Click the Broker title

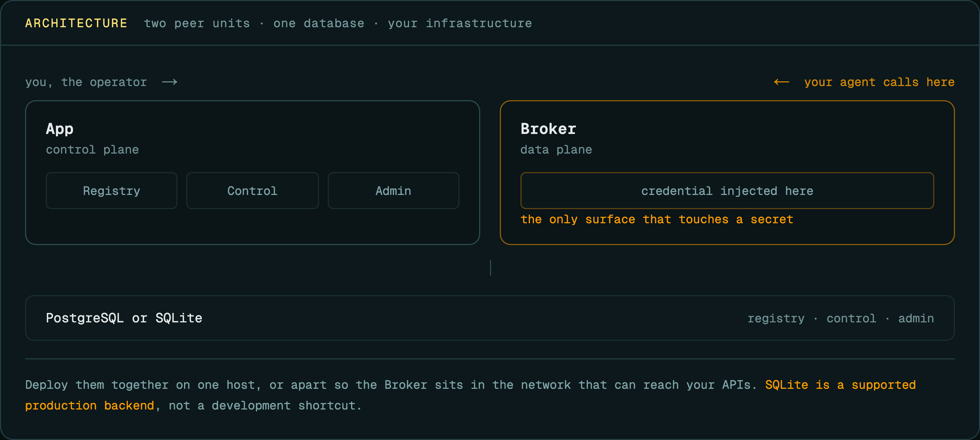click(x=548, y=129)
